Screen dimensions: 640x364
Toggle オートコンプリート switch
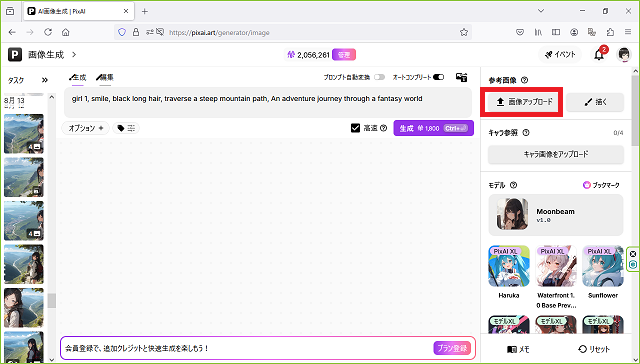(x=438, y=77)
